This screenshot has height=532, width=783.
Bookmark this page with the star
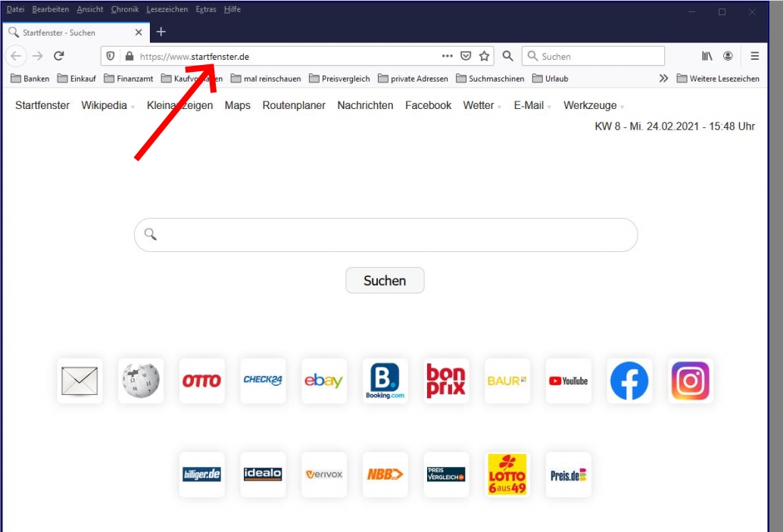pyautogui.click(x=484, y=56)
